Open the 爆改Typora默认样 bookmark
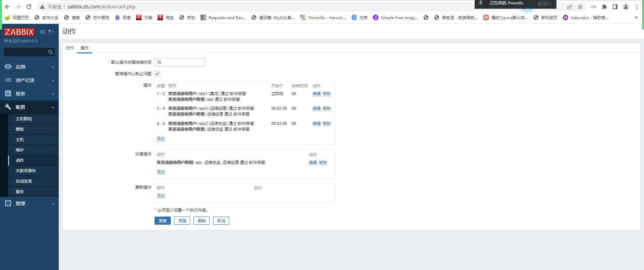The height and width of the screenshot is (270, 644). [506, 17]
